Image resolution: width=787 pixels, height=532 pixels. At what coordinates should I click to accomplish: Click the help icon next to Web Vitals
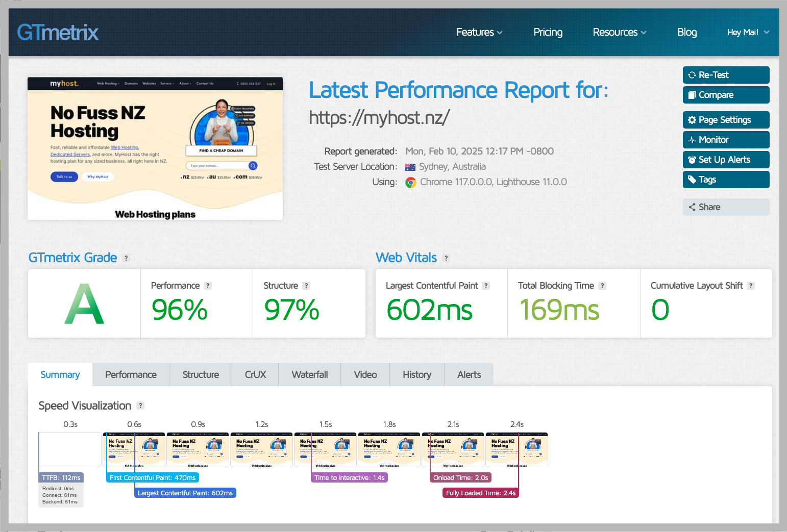(446, 258)
